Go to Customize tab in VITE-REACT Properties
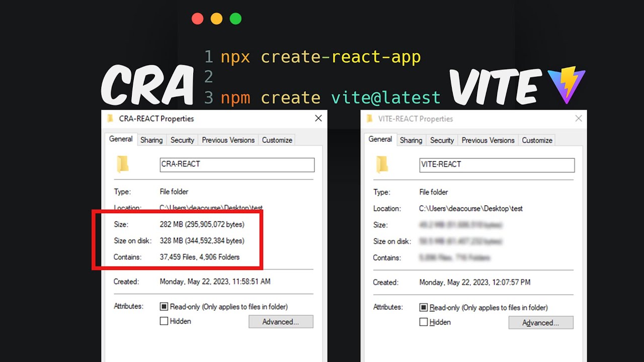Screen dimensions: 644x362 [x=537, y=140]
